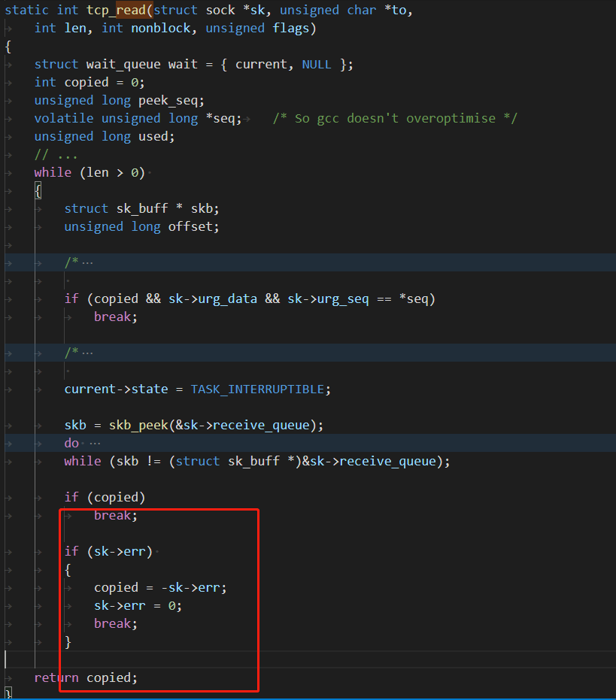The width and height of the screenshot is (616, 700).
Task: Click the highlighted opening brace of while loop
Action: point(38,191)
